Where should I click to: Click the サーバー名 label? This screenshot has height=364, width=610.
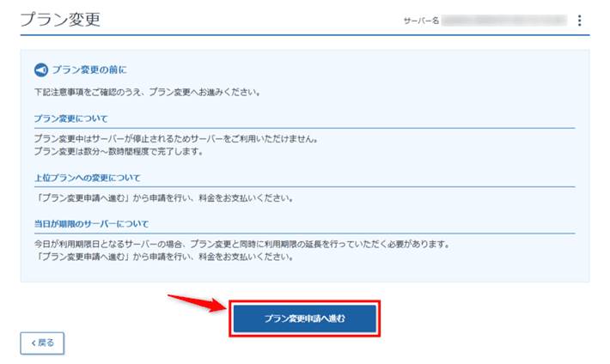click(x=421, y=21)
